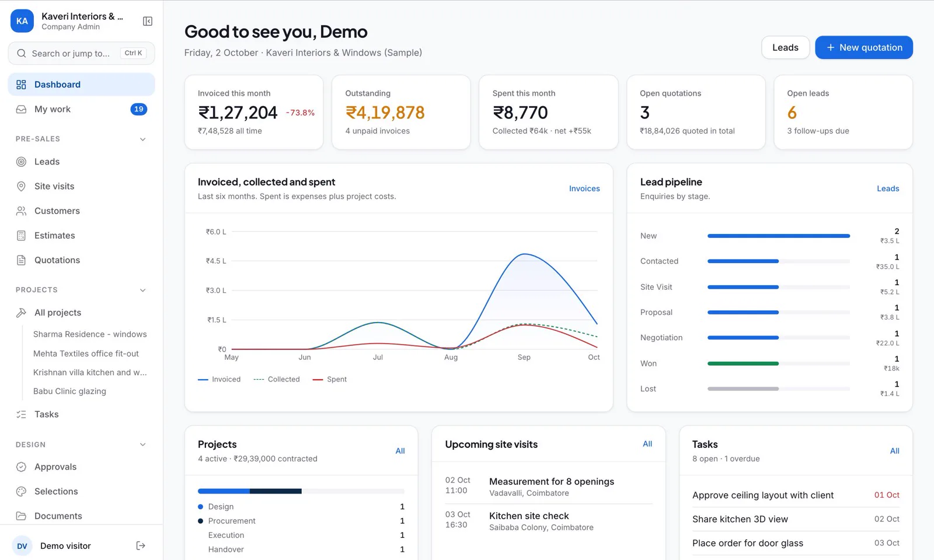Collapse the PRE-SALES section
The width and height of the screenshot is (934, 560).
click(x=143, y=139)
